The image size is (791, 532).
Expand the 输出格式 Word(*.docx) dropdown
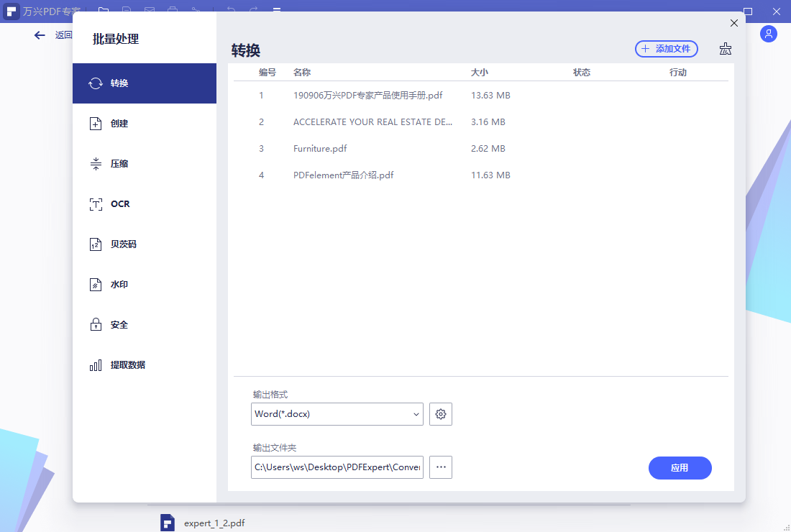coord(337,414)
